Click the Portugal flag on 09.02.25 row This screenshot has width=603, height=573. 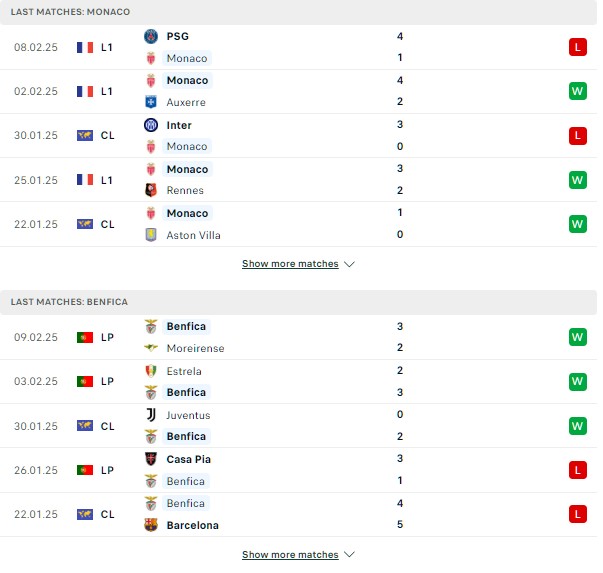tap(85, 337)
